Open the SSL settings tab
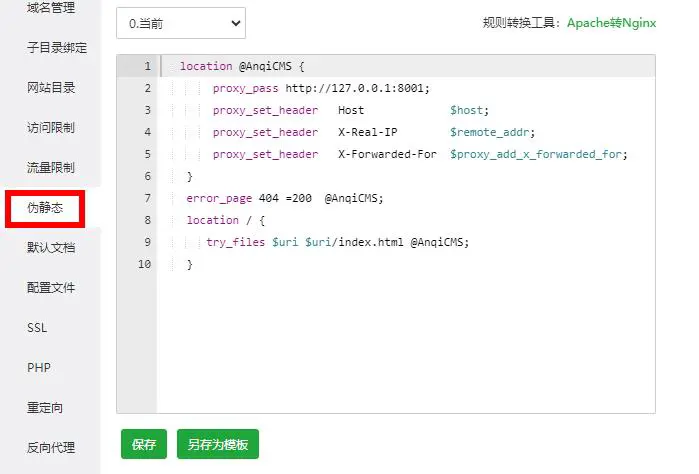The image size is (699, 474). point(38,328)
